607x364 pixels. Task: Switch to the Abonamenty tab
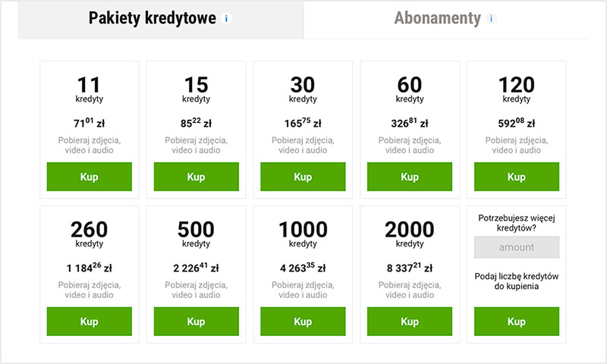coord(437,18)
